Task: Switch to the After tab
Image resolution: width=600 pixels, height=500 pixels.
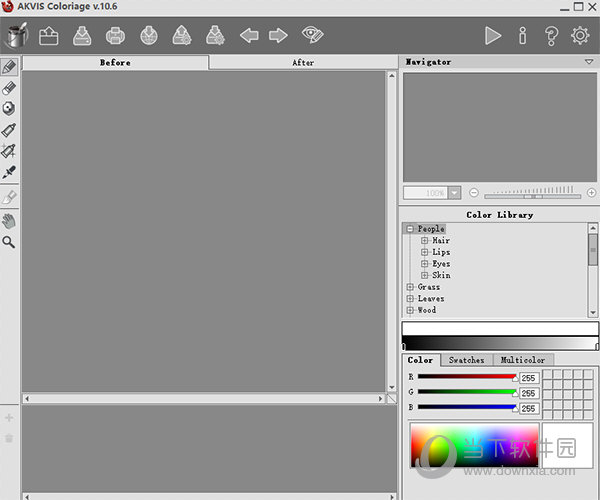Action: click(303, 62)
